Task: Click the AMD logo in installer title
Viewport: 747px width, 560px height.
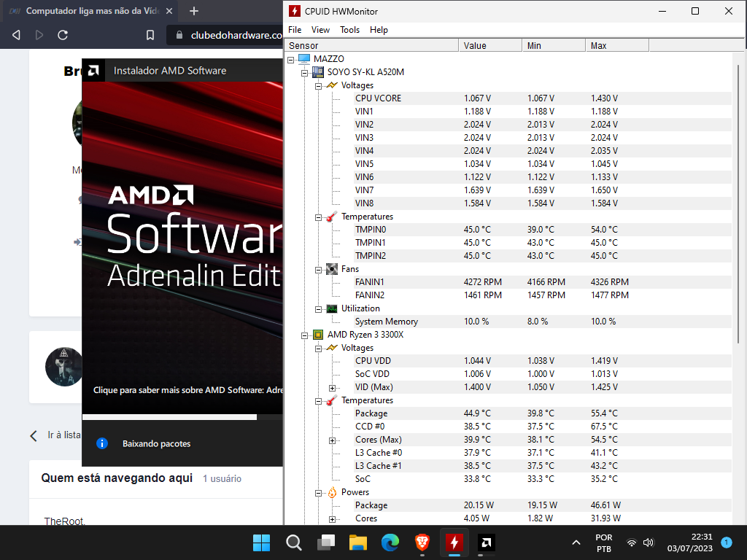Action: coord(93,71)
